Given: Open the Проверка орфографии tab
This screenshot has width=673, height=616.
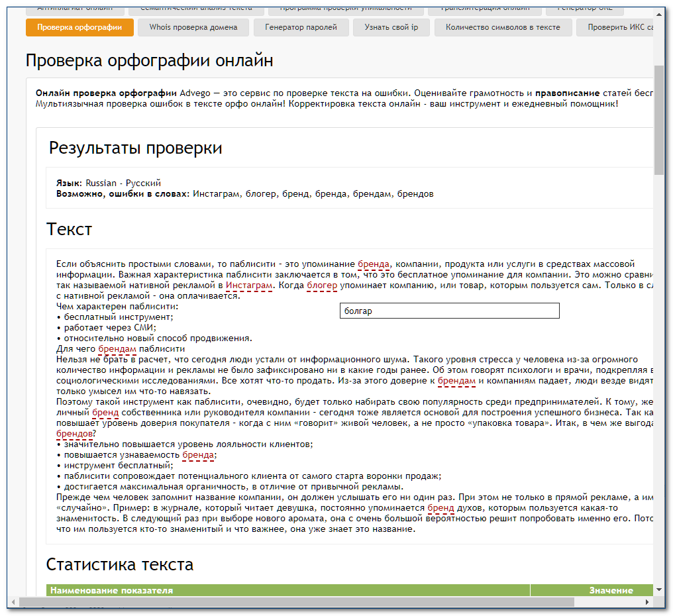Looking at the screenshot, I should pos(79,27).
